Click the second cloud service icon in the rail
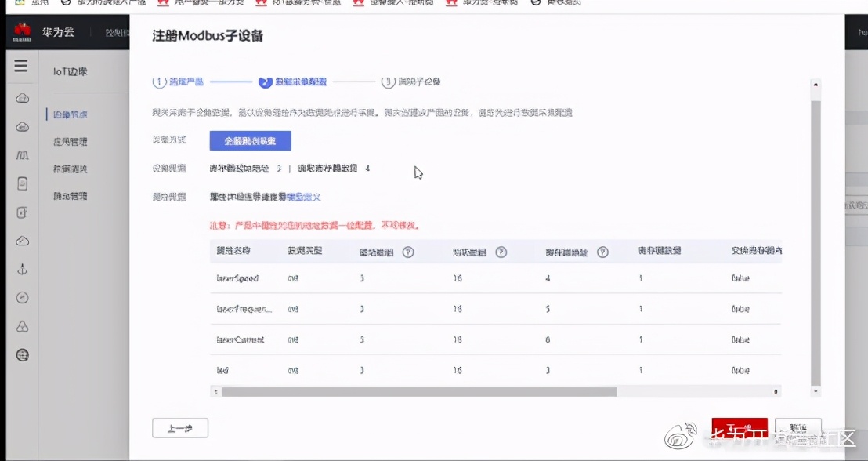 [22, 126]
